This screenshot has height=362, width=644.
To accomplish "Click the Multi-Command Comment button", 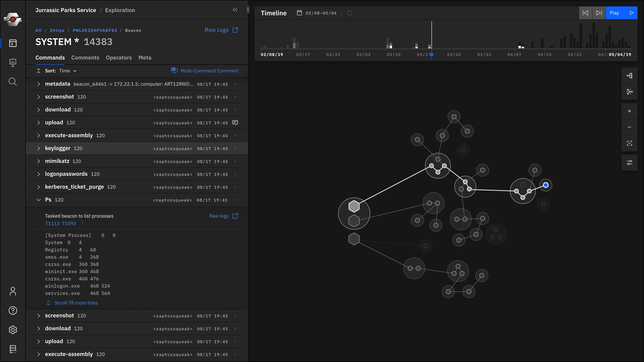I will 204,71.
